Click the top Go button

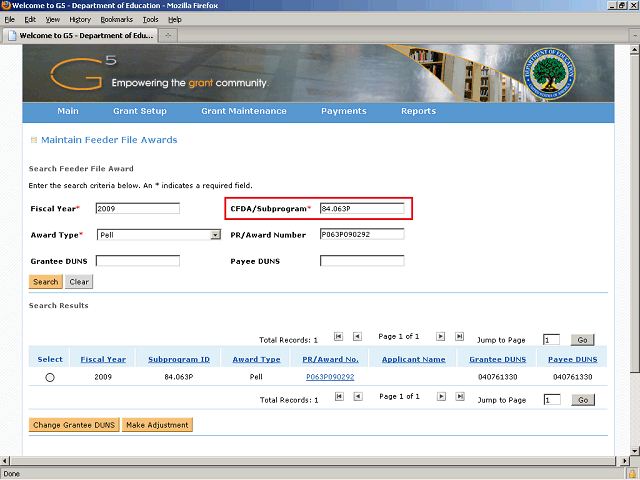[x=582, y=340]
